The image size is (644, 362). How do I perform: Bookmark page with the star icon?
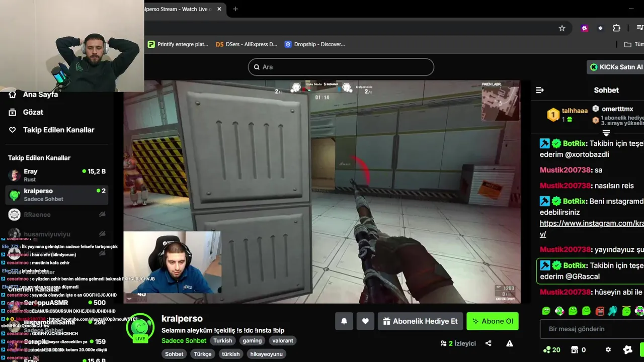click(x=562, y=28)
